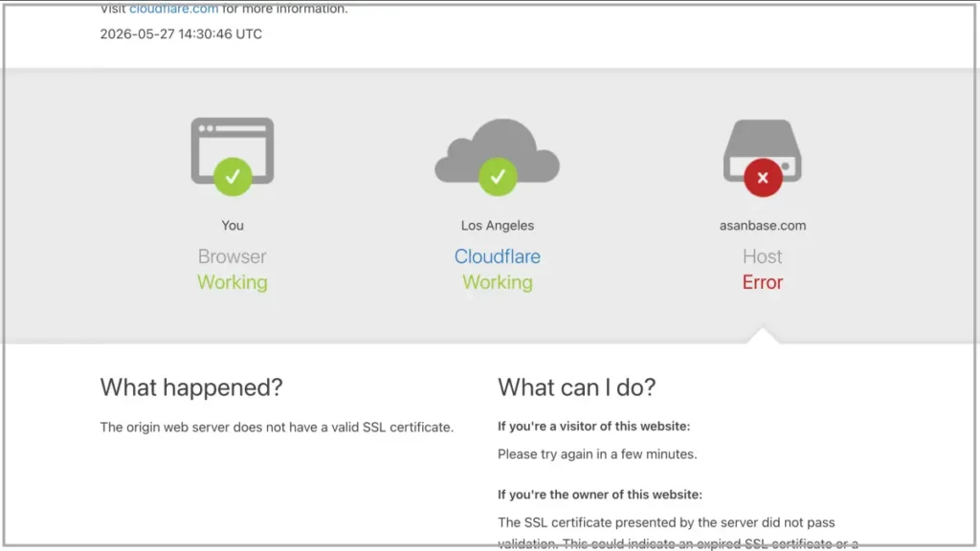The width and height of the screenshot is (980, 551).
Task: Click the green 'Working' status under Browser
Action: pos(233,282)
